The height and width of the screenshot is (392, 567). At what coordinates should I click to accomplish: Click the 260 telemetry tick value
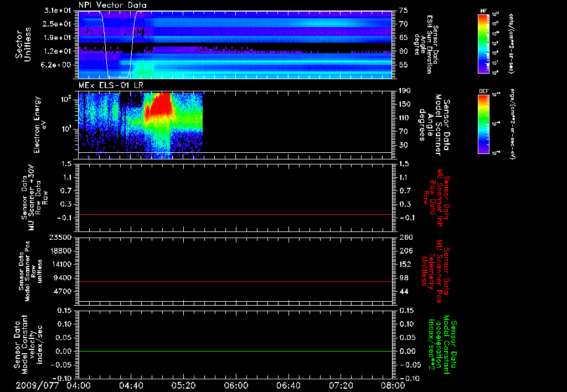click(x=406, y=237)
